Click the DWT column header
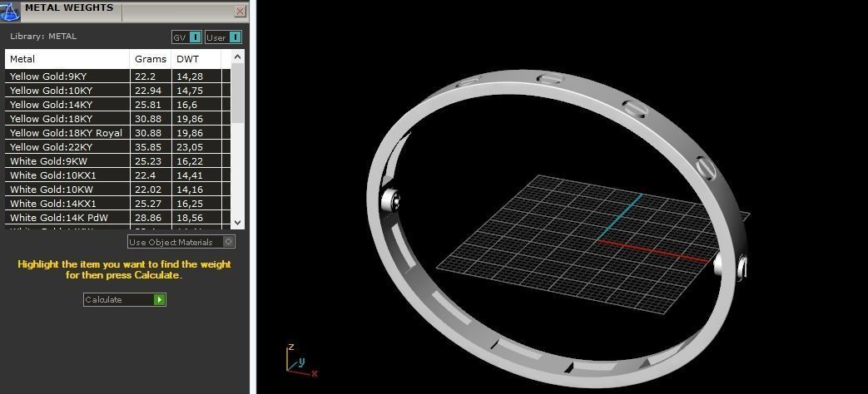The width and height of the screenshot is (868, 394). (x=196, y=59)
